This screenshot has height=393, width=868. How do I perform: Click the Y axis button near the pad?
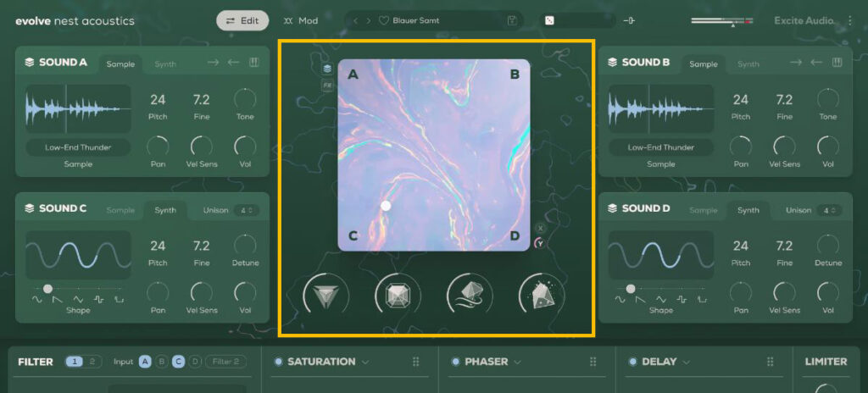point(540,243)
